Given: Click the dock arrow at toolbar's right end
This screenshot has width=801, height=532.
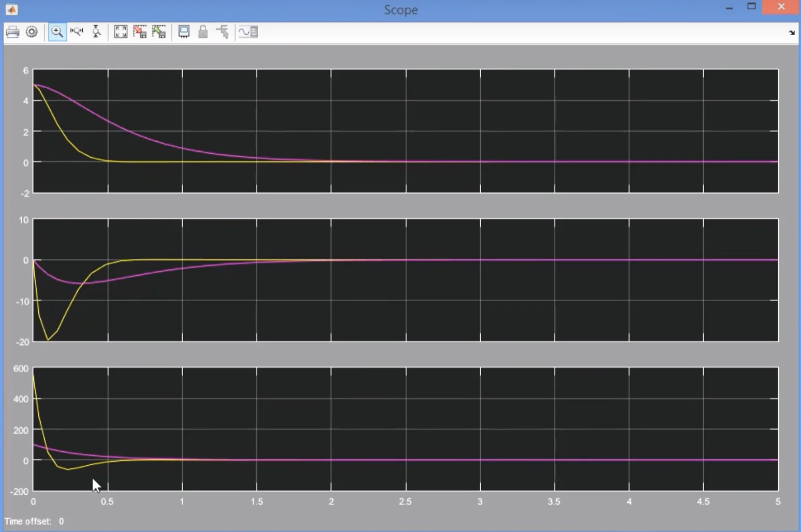Looking at the screenshot, I should (791, 33).
